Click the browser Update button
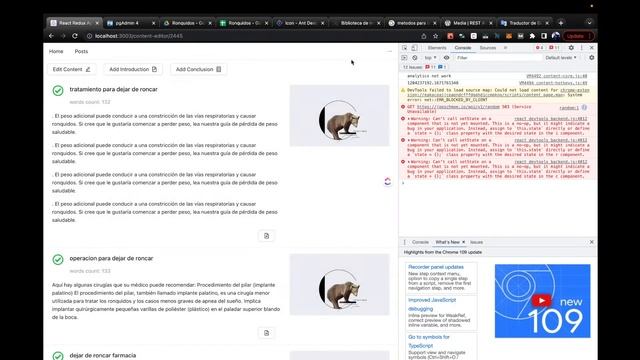Screen dimensions: 640x360 tap(578, 36)
